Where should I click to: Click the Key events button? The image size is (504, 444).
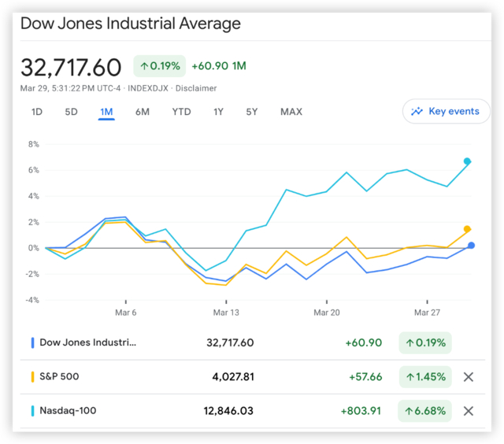447,112
